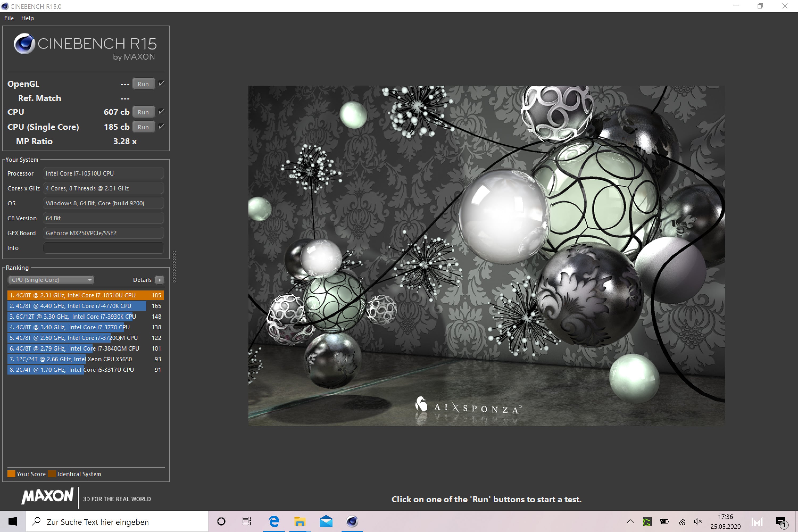Select ranking entry Intel Core i7-3930K
Image resolution: width=798 pixels, height=532 pixels.
(85, 317)
